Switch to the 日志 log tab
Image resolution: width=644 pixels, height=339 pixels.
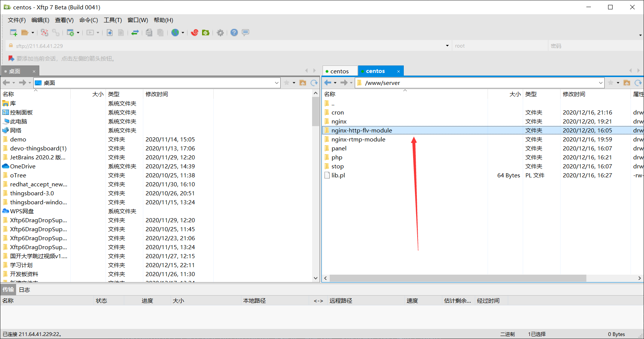(24, 290)
